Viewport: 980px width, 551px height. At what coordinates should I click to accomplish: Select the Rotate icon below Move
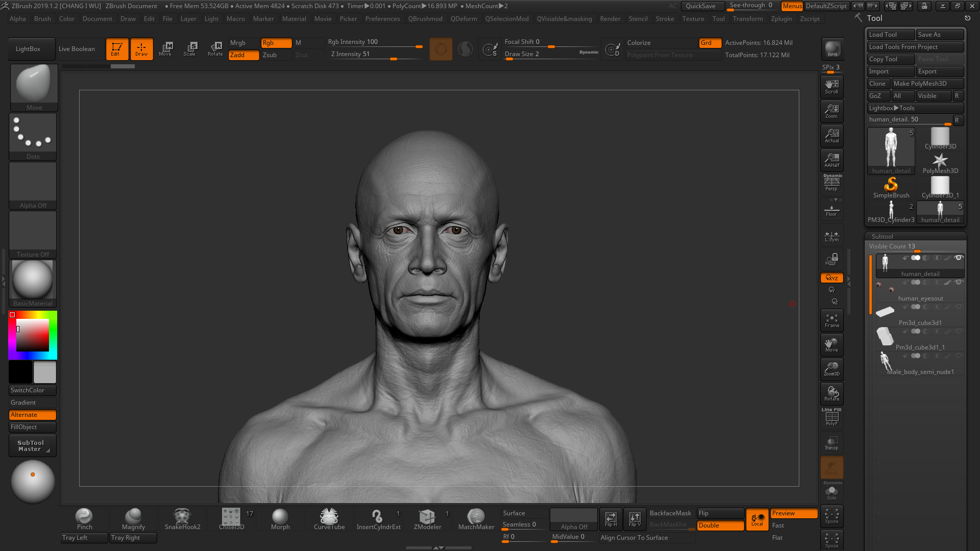(831, 393)
